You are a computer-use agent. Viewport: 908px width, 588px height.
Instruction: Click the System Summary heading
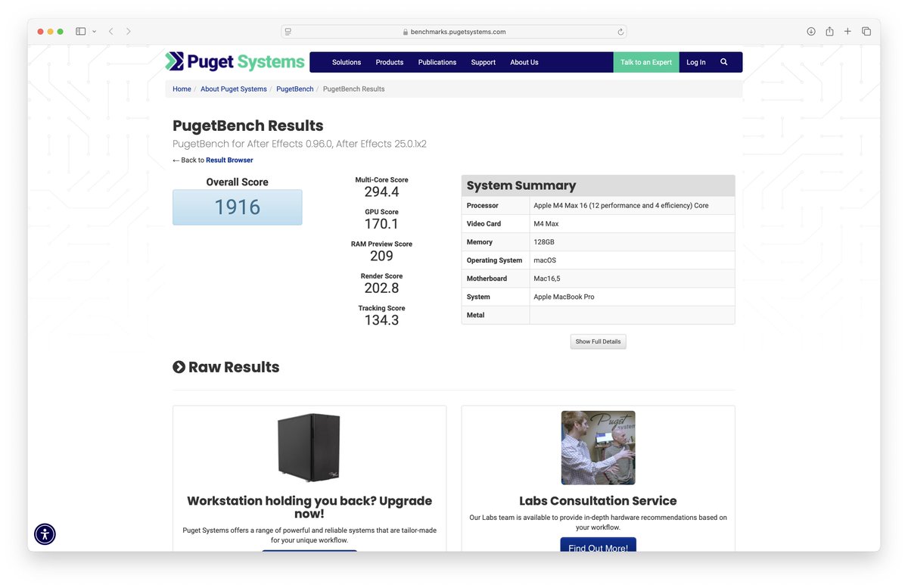(521, 185)
